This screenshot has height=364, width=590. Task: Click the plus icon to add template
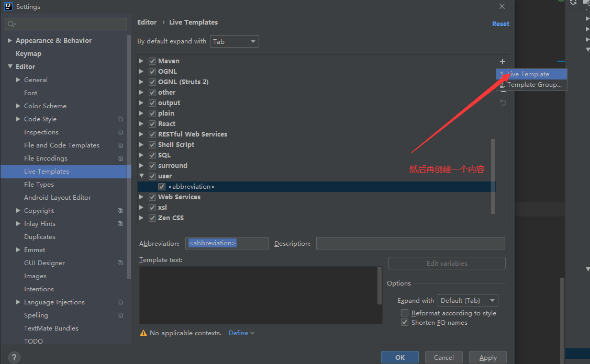point(503,62)
